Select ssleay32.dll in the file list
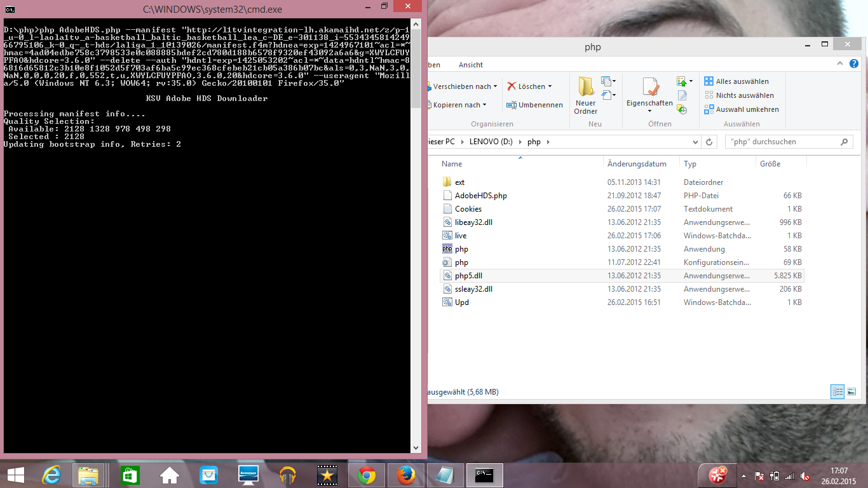Image resolution: width=868 pixels, height=488 pixels. pos(473,289)
